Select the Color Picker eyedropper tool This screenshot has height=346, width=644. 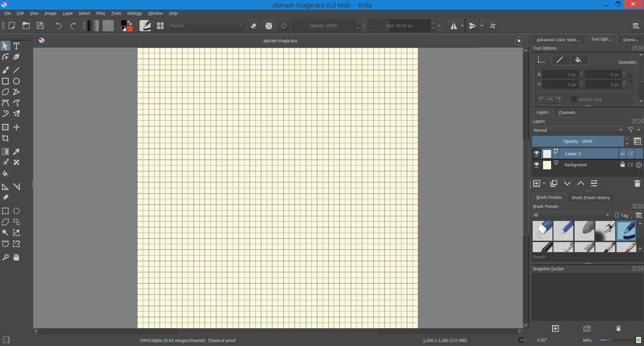tap(16, 152)
